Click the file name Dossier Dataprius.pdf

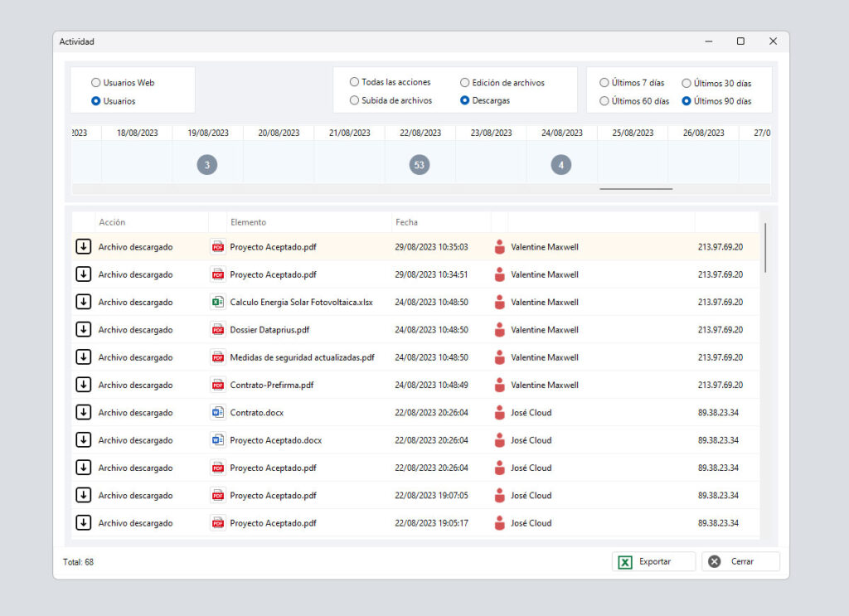(x=269, y=330)
